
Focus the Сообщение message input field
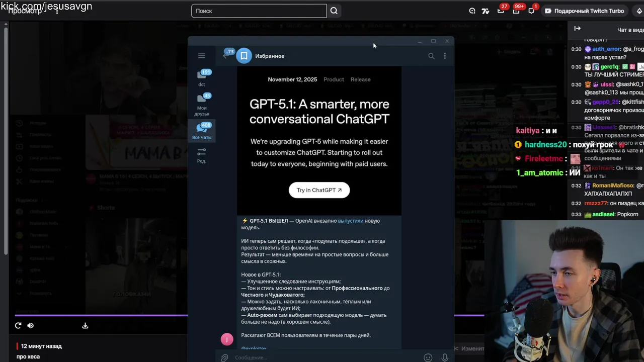[327, 357]
